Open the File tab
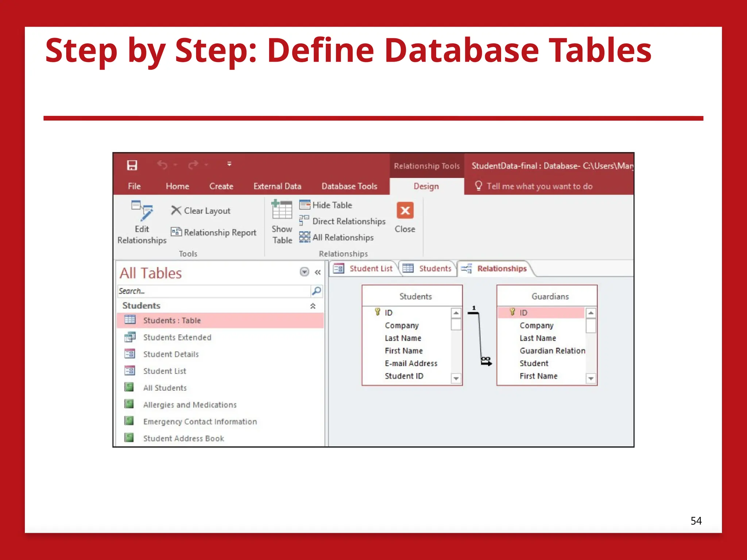 134,186
